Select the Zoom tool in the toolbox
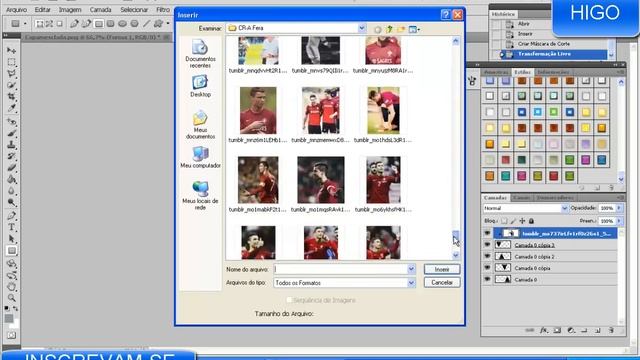 11,298
